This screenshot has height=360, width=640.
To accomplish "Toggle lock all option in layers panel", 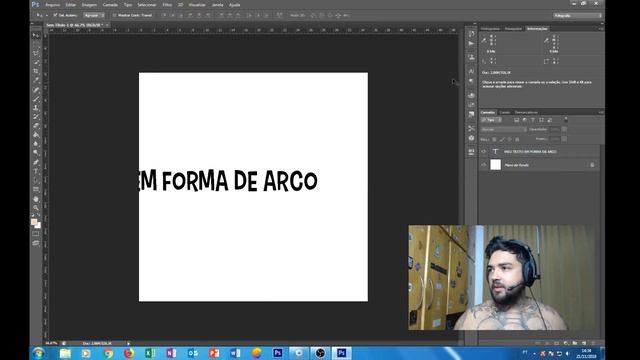I will [x=517, y=140].
